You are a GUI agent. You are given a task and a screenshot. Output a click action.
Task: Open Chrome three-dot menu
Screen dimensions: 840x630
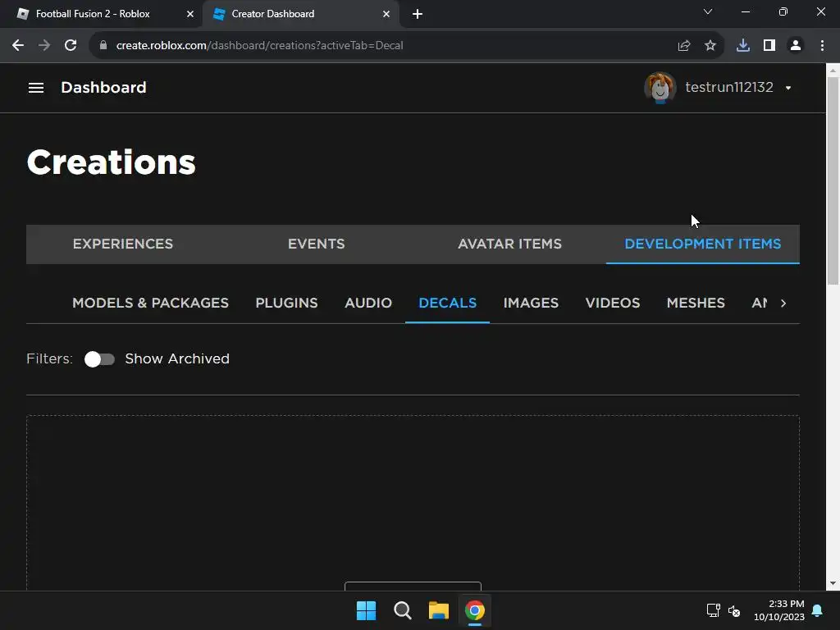[x=822, y=46]
